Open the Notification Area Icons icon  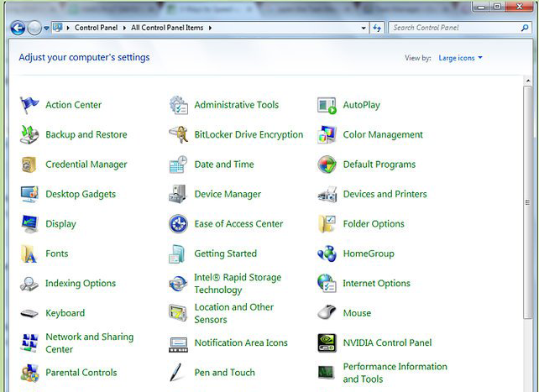pyautogui.click(x=178, y=345)
